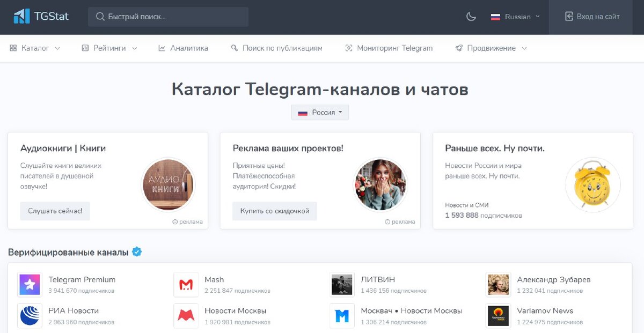Open the Александр Зубарев channel name
This screenshot has height=333, width=644.
[554, 279]
